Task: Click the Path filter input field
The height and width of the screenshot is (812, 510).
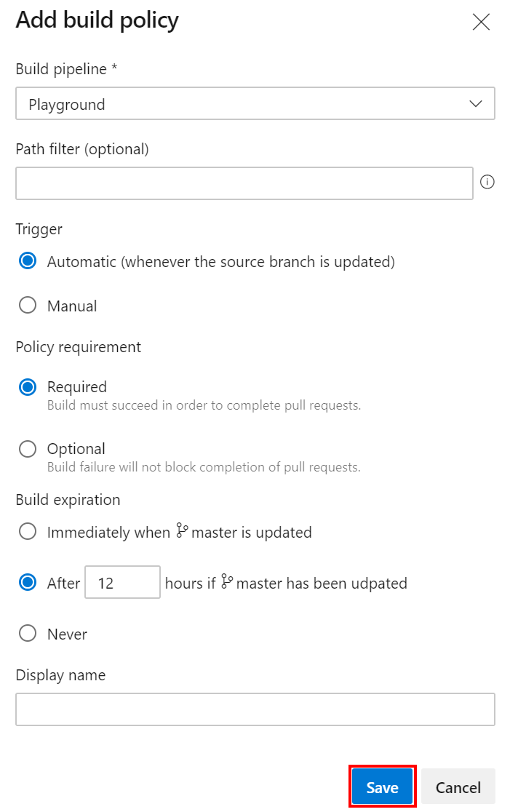Action: pos(244,183)
